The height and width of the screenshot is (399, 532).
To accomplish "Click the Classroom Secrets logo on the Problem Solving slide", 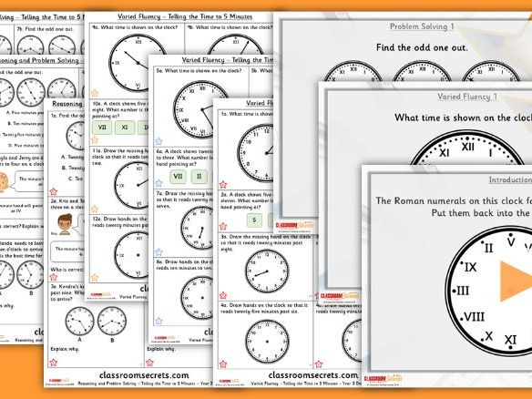I will click(x=294, y=225).
